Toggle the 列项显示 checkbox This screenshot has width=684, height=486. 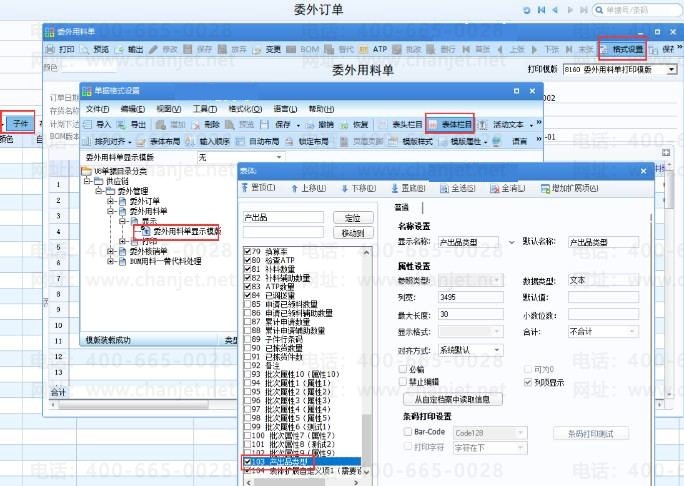[528, 383]
